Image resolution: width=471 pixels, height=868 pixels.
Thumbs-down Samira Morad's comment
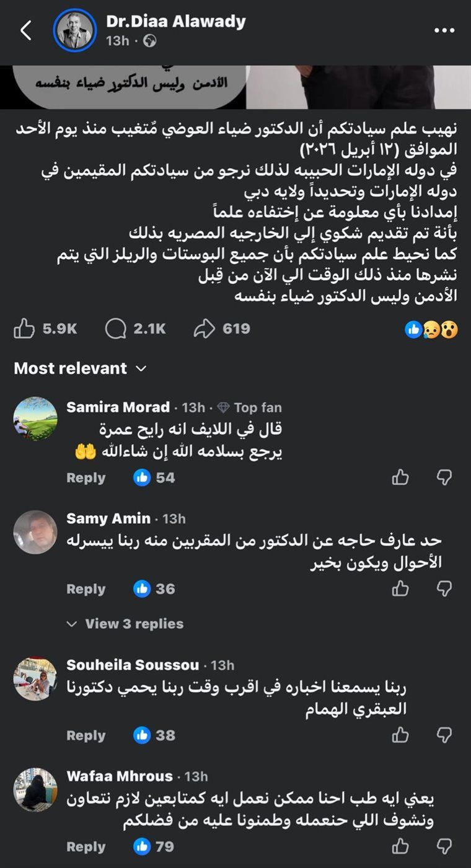tap(444, 477)
